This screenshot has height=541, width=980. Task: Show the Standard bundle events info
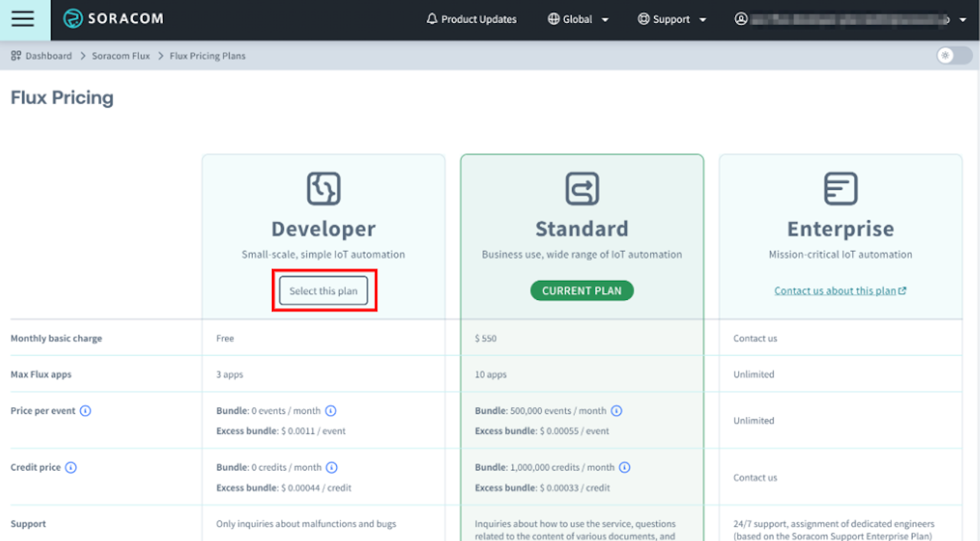pyautogui.click(x=617, y=411)
